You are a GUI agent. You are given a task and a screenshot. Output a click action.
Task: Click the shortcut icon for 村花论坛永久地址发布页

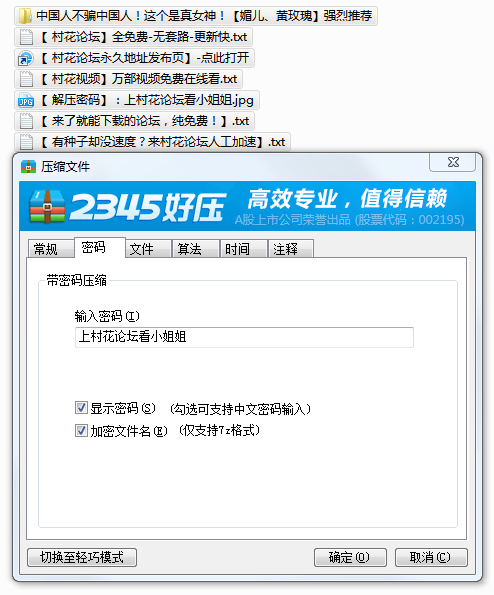25,58
